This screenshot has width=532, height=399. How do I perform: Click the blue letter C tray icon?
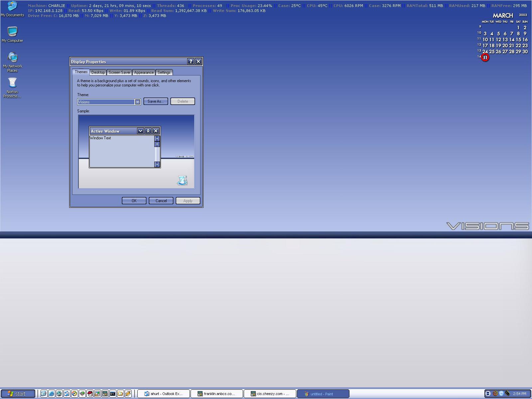click(x=501, y=394)
